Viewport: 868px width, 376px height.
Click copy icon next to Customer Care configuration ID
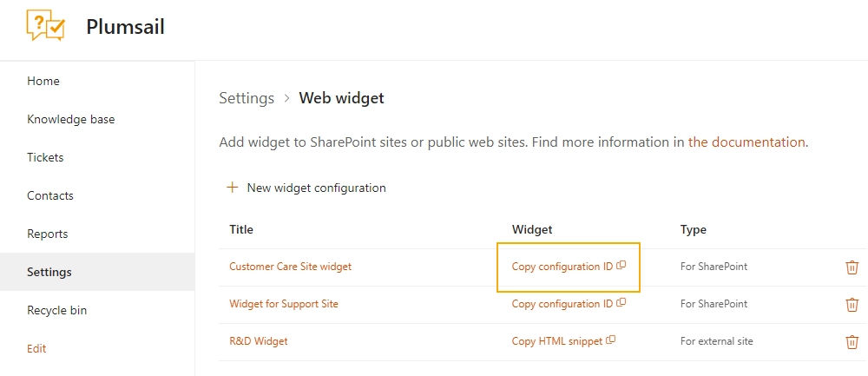pyautogui.click(x=621, y=265)
